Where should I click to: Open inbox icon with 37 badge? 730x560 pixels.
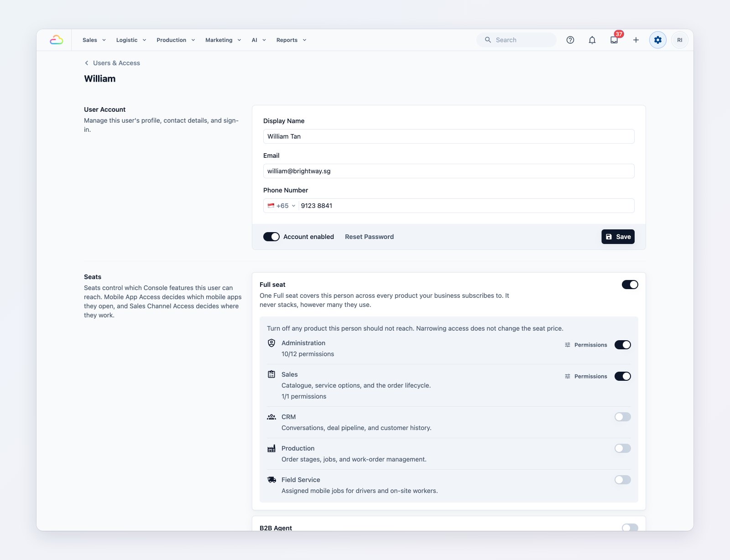pyautogui.click(x=614, y=40)
